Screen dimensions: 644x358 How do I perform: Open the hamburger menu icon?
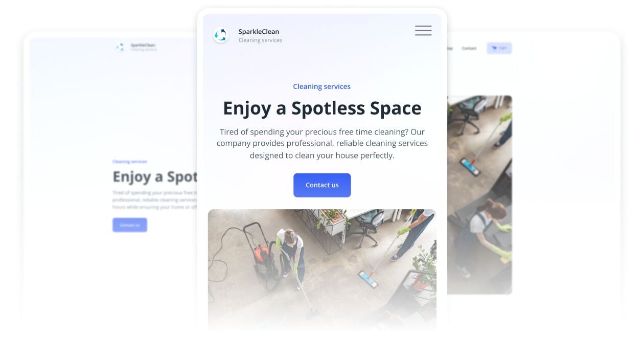tap(423, 31)
